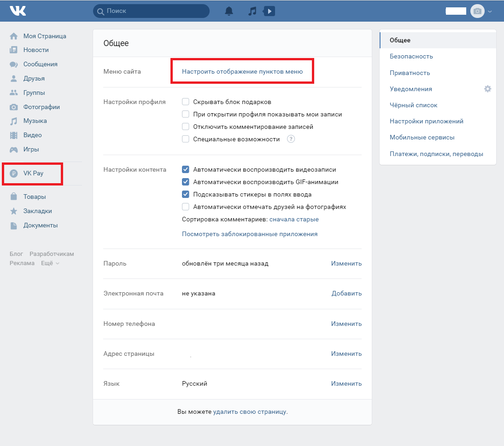Open the Безопасность settings tab
504x446 pixels.
[x=438, y=57]
